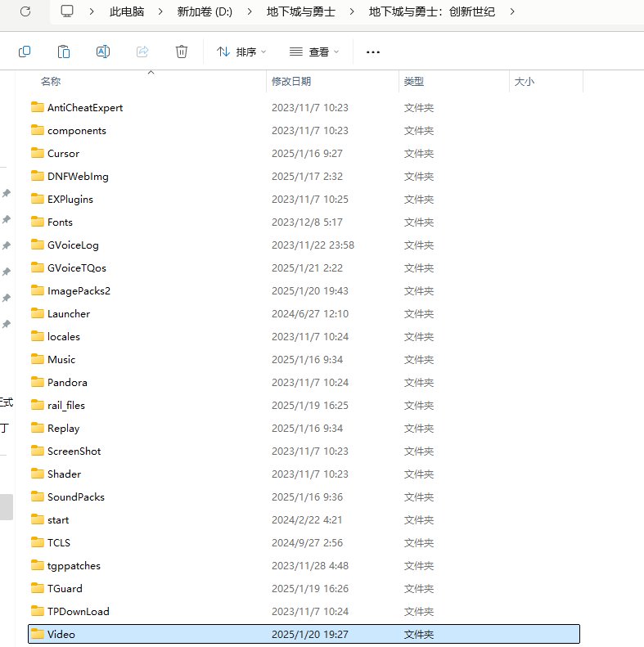Screen dimensions: 644x647
Task: Expand the chevron after 创新世纪 breadcrumb
Action: tap(512, 11)
